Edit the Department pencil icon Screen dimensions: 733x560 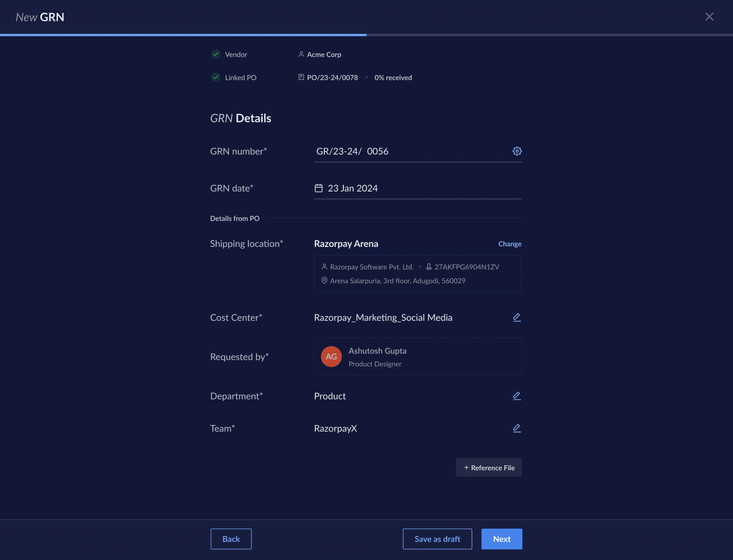tap(517, 396)
